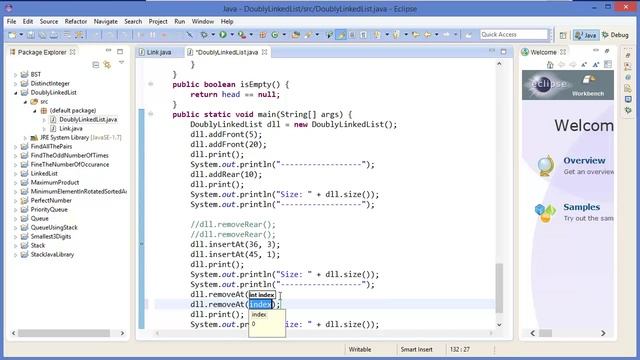The image size is (640, 360).
Task: Click the Overview link
Action: [x=584, y=160]
